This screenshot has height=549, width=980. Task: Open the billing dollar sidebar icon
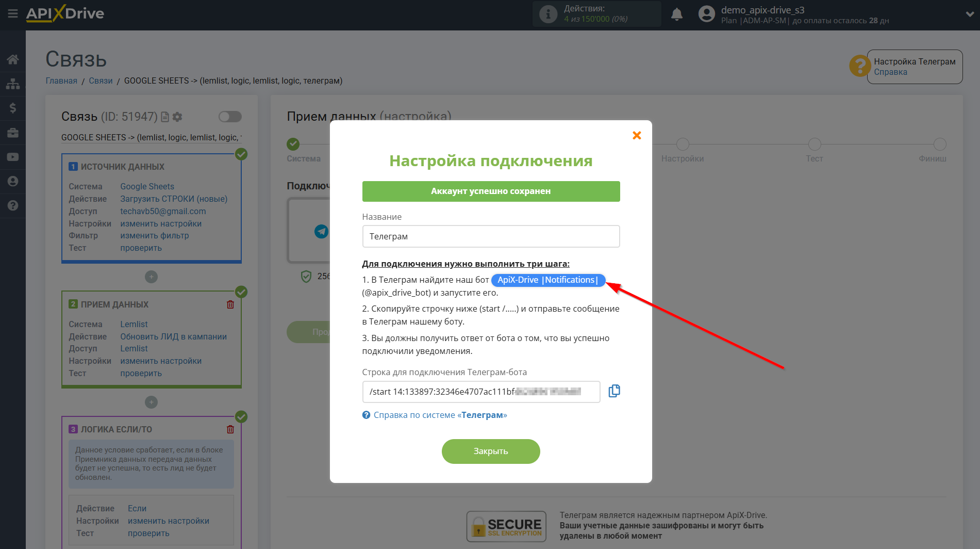(x=13, y=108)
